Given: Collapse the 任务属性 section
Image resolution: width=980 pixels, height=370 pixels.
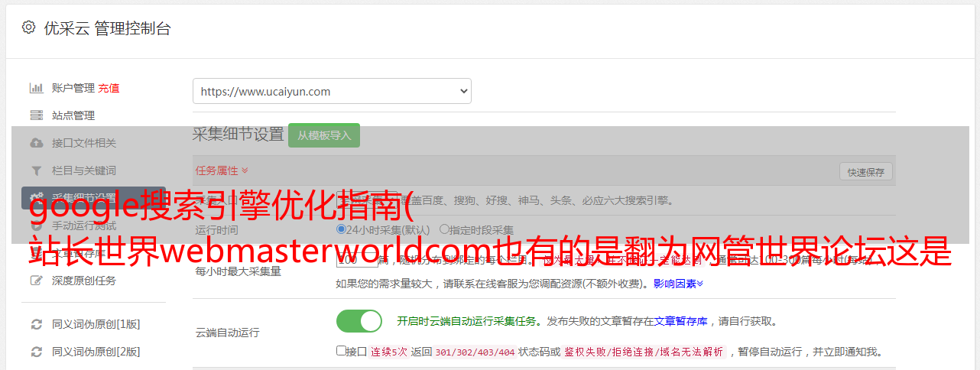Looking at the screenshot, I should click(222, 170).
